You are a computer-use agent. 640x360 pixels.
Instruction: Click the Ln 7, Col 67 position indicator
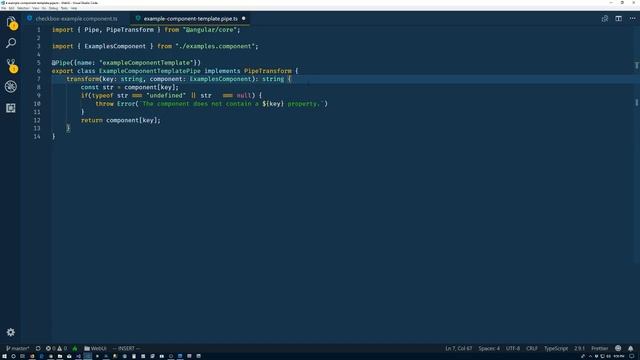point(458,349)
